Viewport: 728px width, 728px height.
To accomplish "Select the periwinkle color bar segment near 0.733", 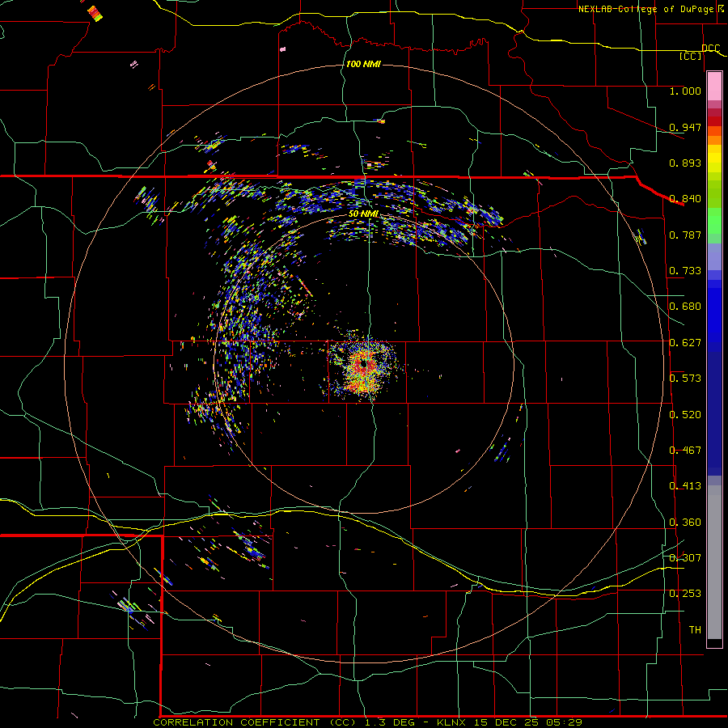I will pyautogui.click(x=714, y=256).
